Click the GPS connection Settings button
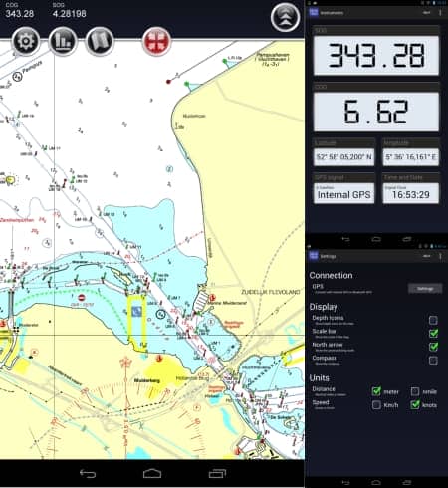The width and height of the screenshot is (448, 488). [x=425, y=289]
